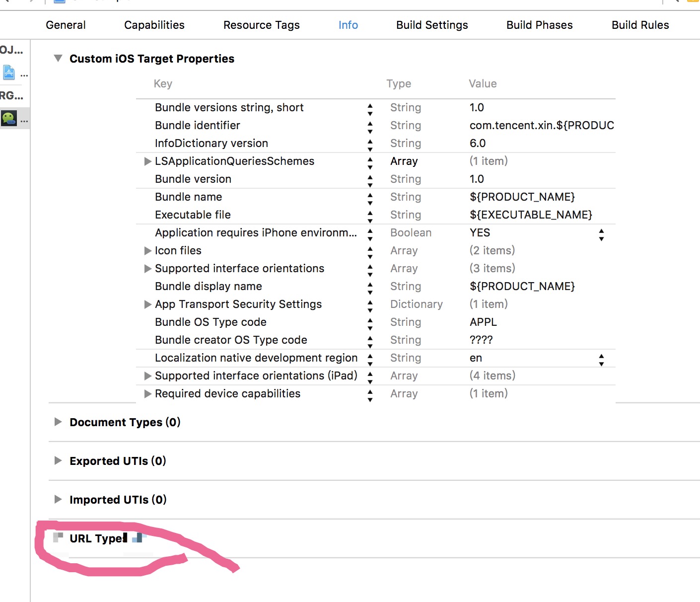The width and height of the screenshot is (700, 602).
Task: Select the InfoDictionary version value 6.0
Action: [x=478, y=143]
